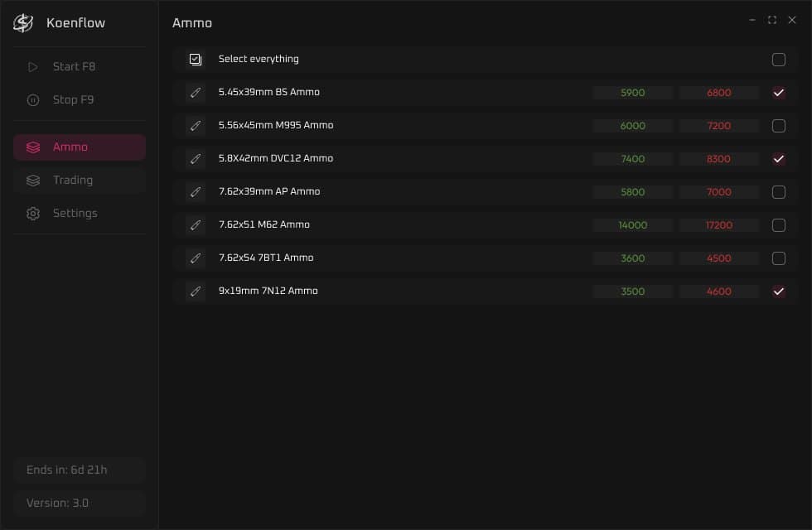Tick the Select everything checkbox
Viewport: 812px width, 530px height.
click(x=778, y=60)
